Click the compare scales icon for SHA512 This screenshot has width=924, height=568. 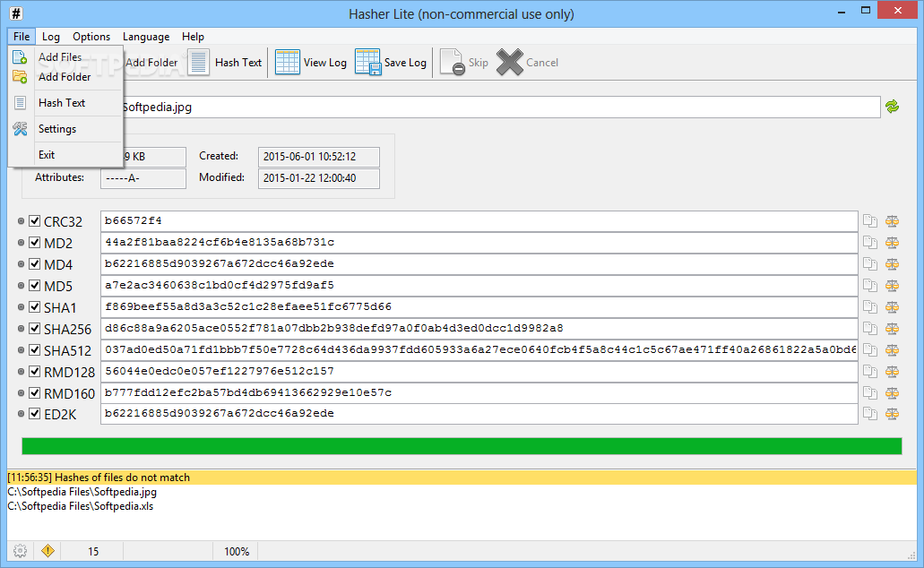892,350
